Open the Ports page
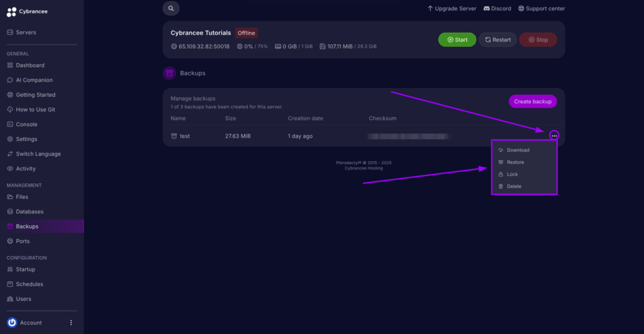 tap(18, 242)
